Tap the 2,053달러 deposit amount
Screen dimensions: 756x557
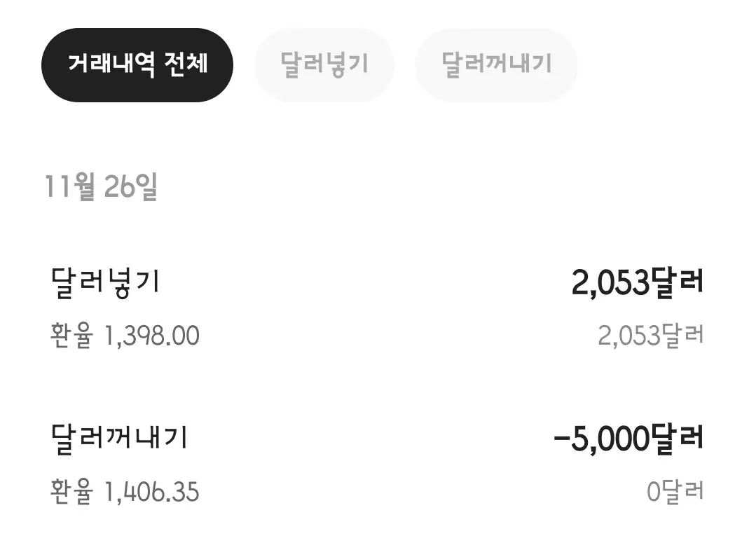tap(636, 282)
